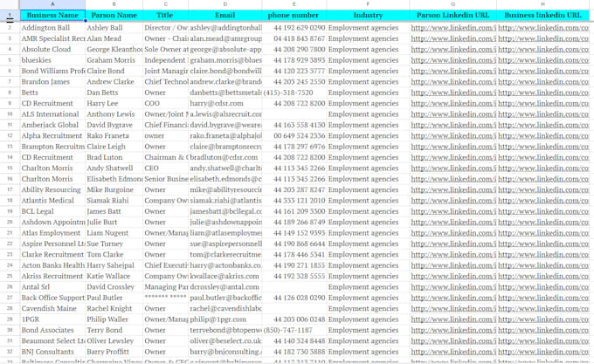Click the BCL Legal cell
Viewport: 594px width, 364px height.
click(52, 211)
